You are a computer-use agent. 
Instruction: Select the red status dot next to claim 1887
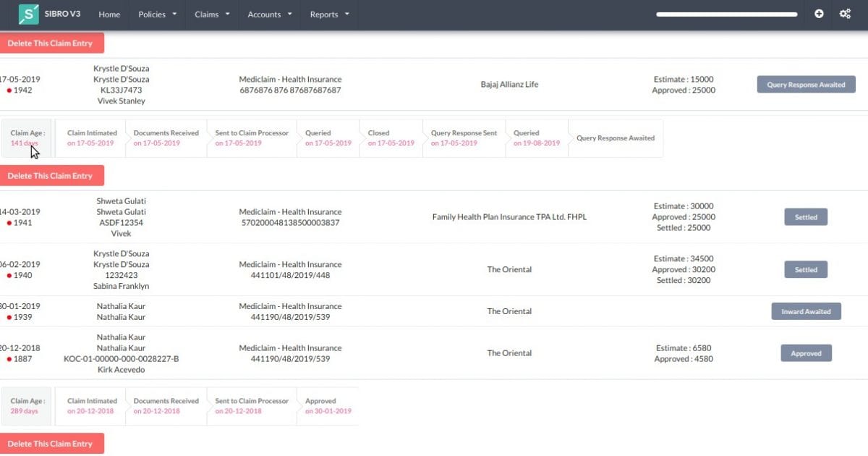click(x=10, y=359)
